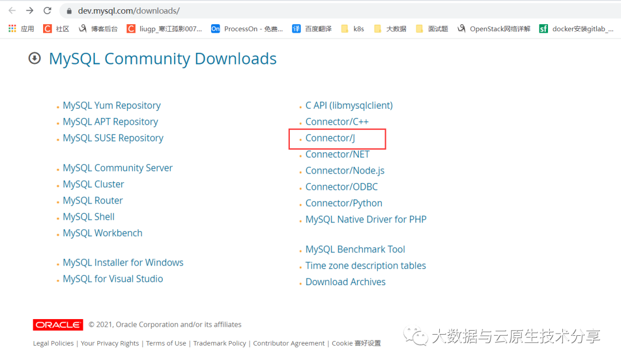Viewport: 621px width, 364px height.
Task: Click the lock icon in address bar
Action: (70, 11)
